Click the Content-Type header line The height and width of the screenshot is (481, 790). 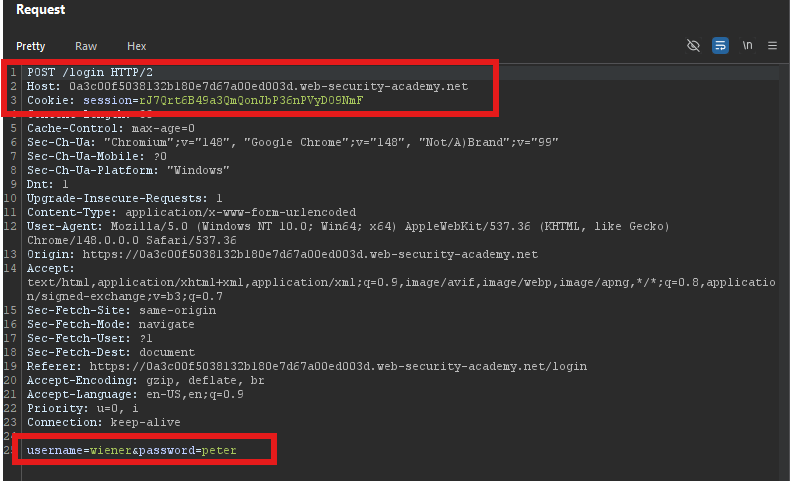pyautogui.click(x=191, y=213)
